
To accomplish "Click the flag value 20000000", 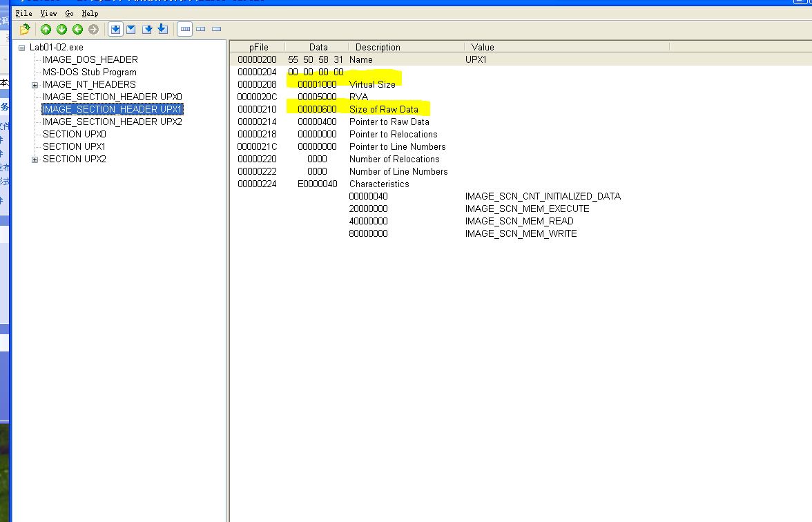I will (x=368, y=209).
